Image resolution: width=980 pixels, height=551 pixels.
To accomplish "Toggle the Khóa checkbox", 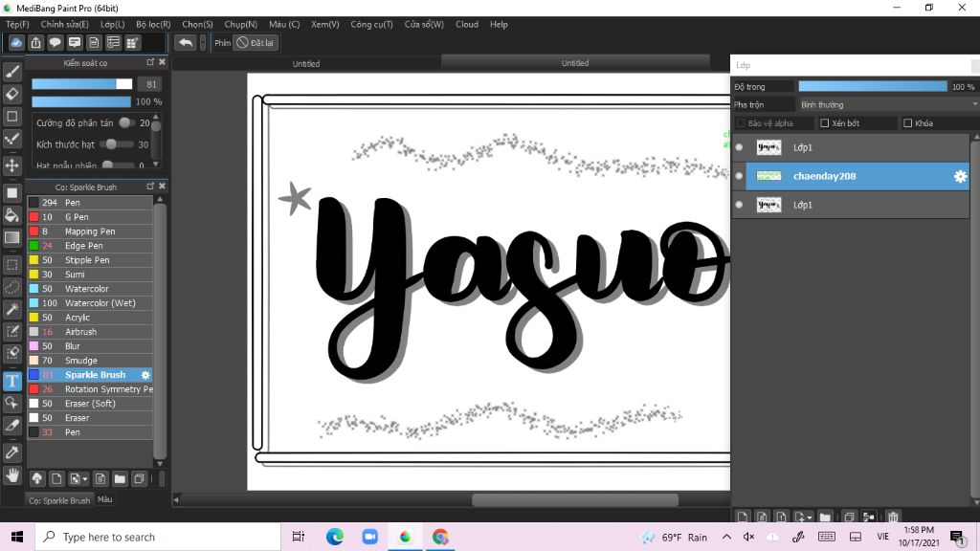I will (907, 123).
